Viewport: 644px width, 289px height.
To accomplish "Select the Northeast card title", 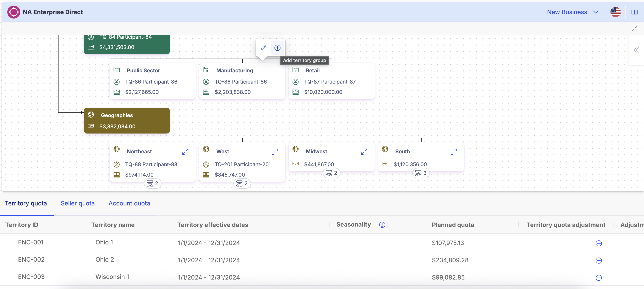I will [x=139, y=151].
